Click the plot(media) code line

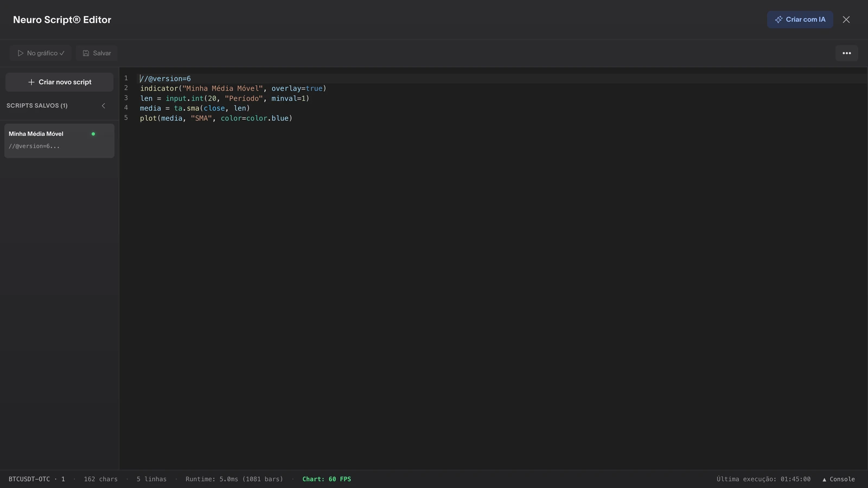click(216, 118)
